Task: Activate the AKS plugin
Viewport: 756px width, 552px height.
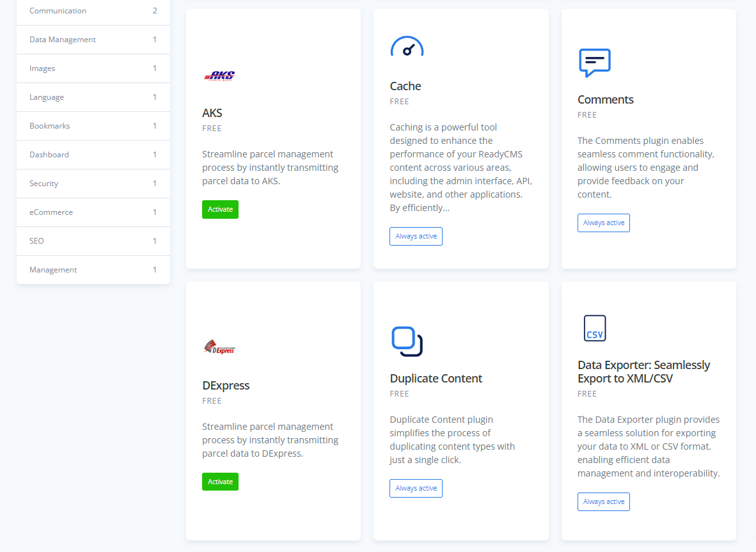Action: click(x=220, y=209)
